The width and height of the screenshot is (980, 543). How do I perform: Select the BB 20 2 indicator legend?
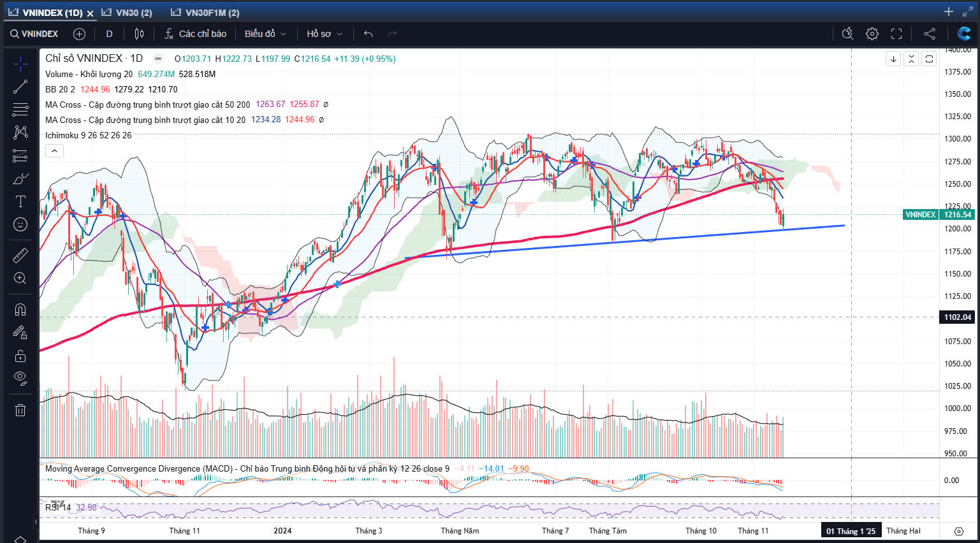60,89
